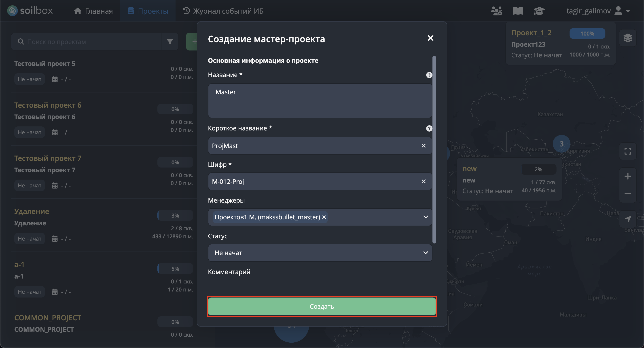Click the map layers icon

click(627, 38)
